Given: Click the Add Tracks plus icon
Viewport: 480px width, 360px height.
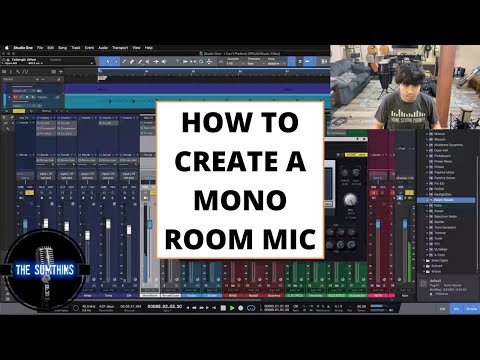Looking at the screenshot, I should tap(61, 71).
